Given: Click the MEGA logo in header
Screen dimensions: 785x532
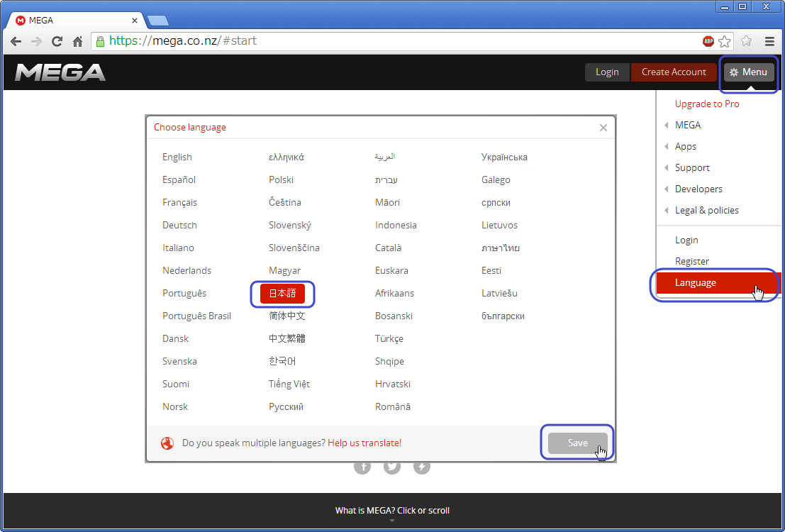Looking at the screenshot, I should (x=60, y=72).
